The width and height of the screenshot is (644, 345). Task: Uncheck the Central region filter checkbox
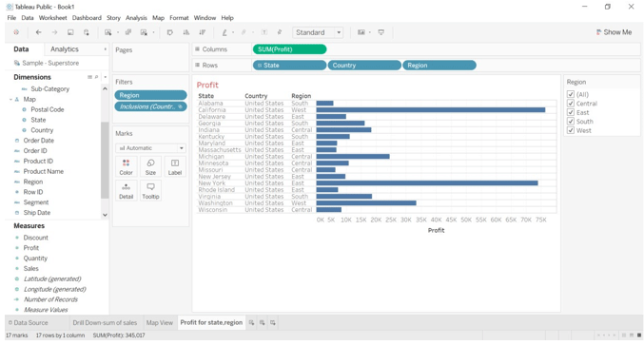[571, 104]
